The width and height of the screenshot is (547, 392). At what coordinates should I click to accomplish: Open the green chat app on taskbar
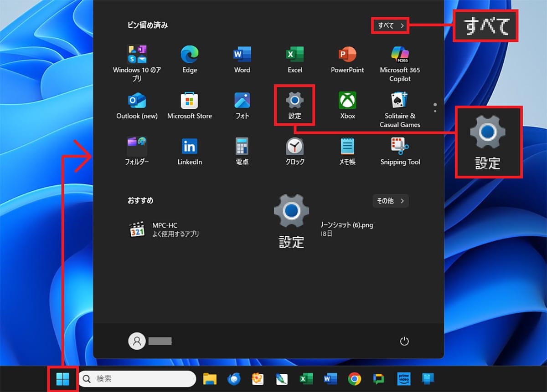point(379,379)
